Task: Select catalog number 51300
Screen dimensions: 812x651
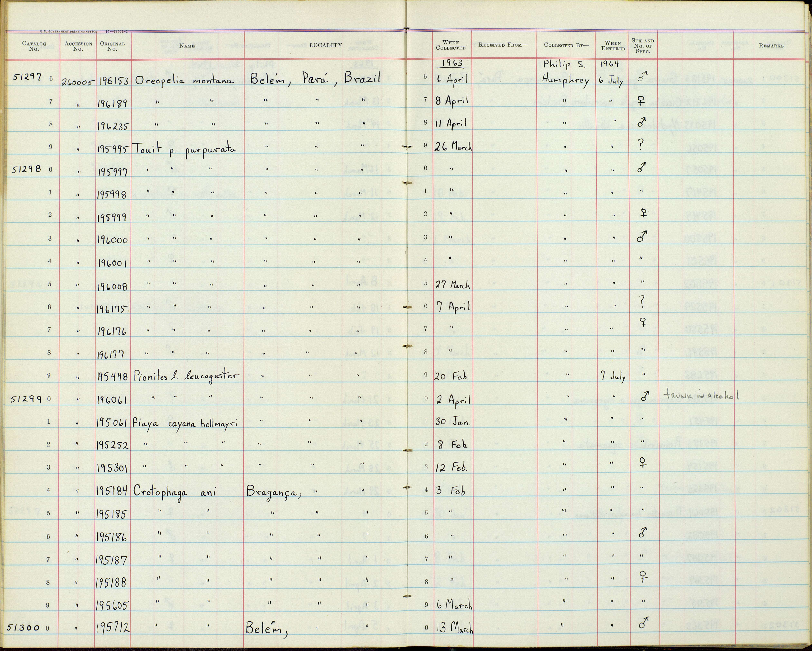Action: pyautogui.click(x=23, y=627)
